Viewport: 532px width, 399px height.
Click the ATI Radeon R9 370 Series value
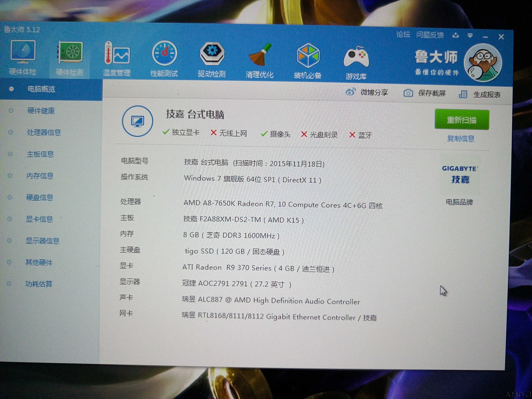[x=258, y=268]
